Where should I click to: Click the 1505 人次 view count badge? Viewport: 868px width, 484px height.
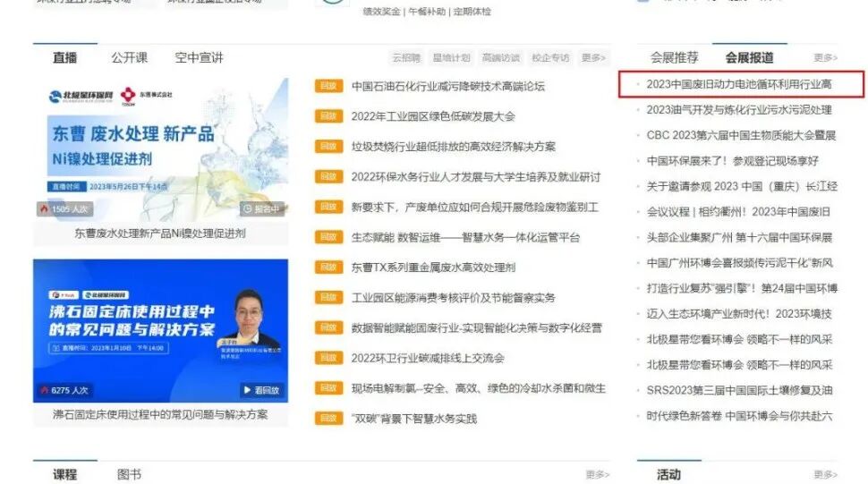click(x=64, y=208)
